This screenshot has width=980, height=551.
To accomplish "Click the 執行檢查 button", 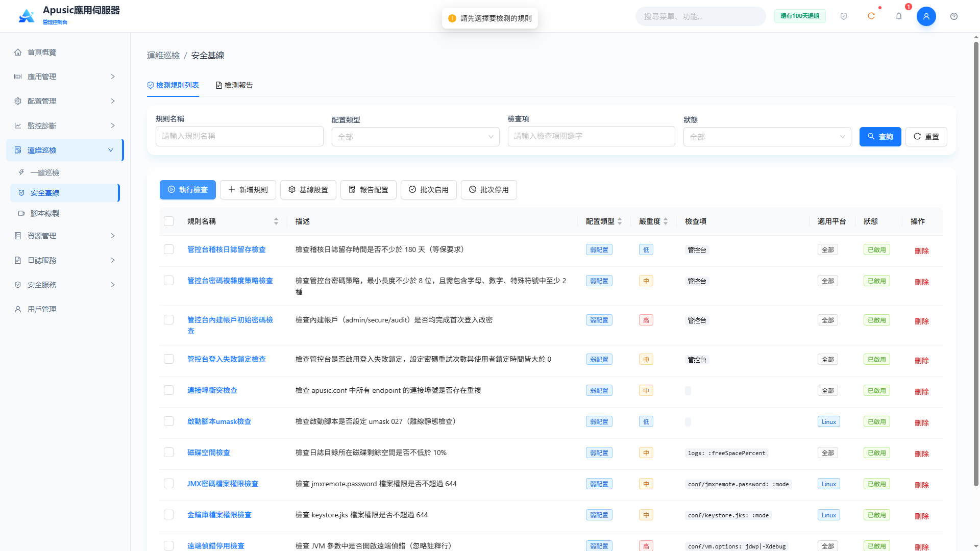I will coord(188,190).
